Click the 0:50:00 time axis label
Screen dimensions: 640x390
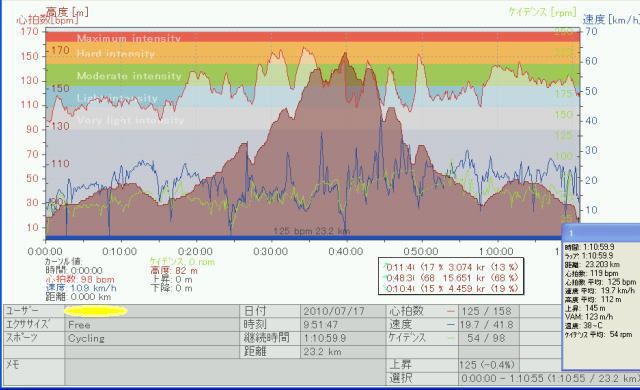pyautogui.click(x=421, y=251)
